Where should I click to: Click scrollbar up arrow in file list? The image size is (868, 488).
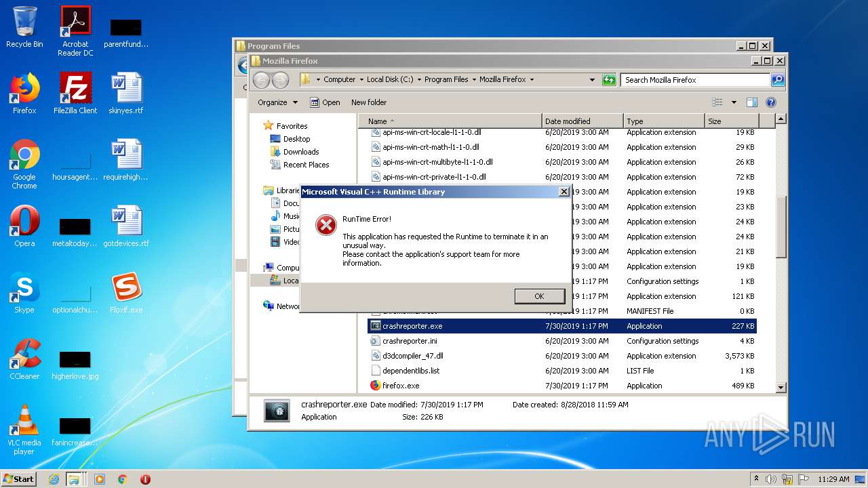click(781, 119)
